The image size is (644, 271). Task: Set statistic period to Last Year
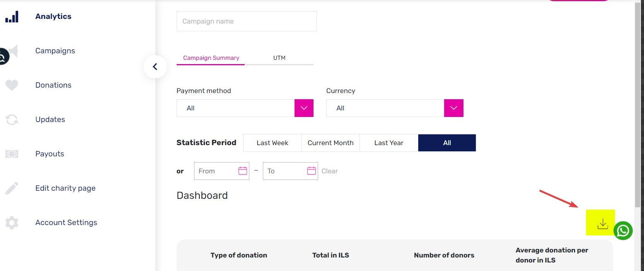(389, 143)
